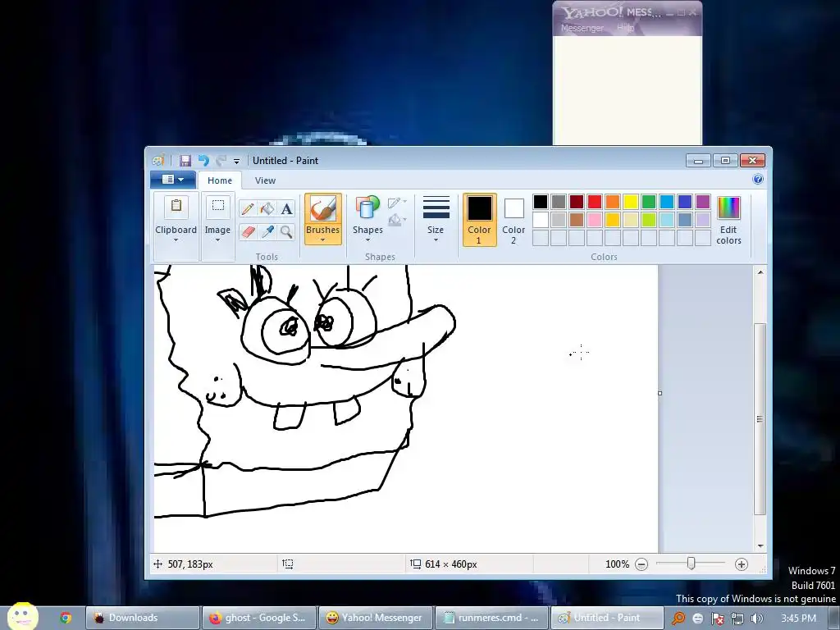Switch to ghost - Google Search Firefox taskbar button

(258, 618)
